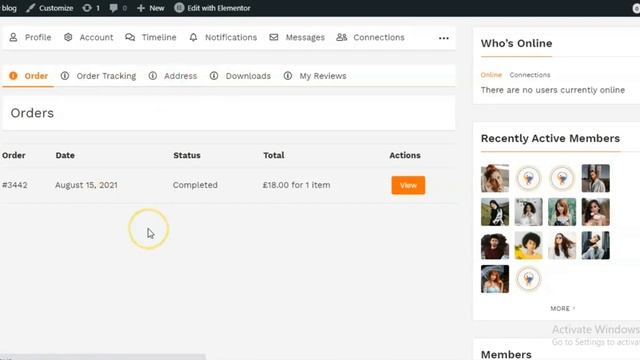Click the Customize paintbrush icon in admin bar
The height and width of the screenshot is (360, 640).
tap(30, 8)
